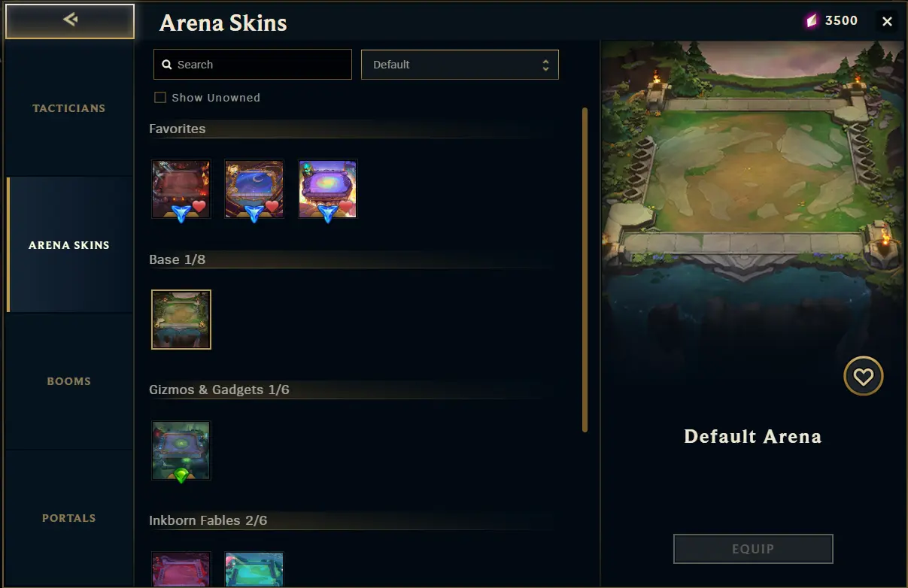This screenshot has height=588, width=908.
Task: Click into the Search input field
Action: pos(253,65)
